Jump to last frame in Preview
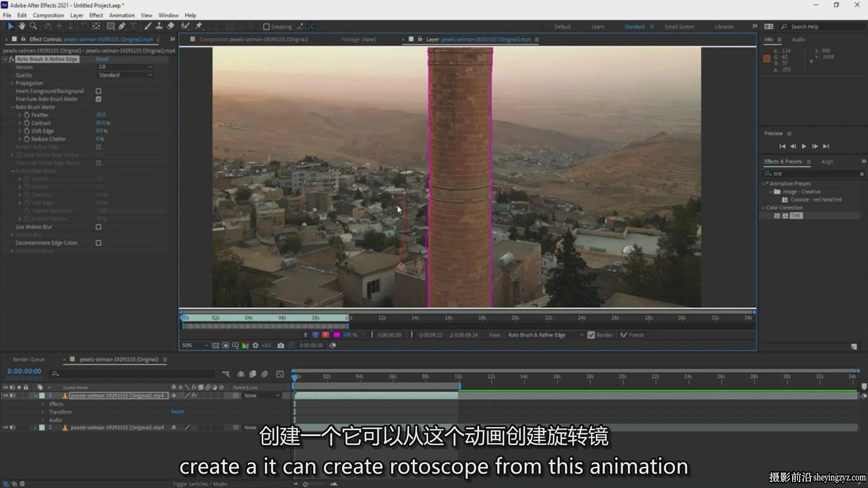The height and width of the screenshot is (488, 868). pyautogui.click(x=826, y=146)
